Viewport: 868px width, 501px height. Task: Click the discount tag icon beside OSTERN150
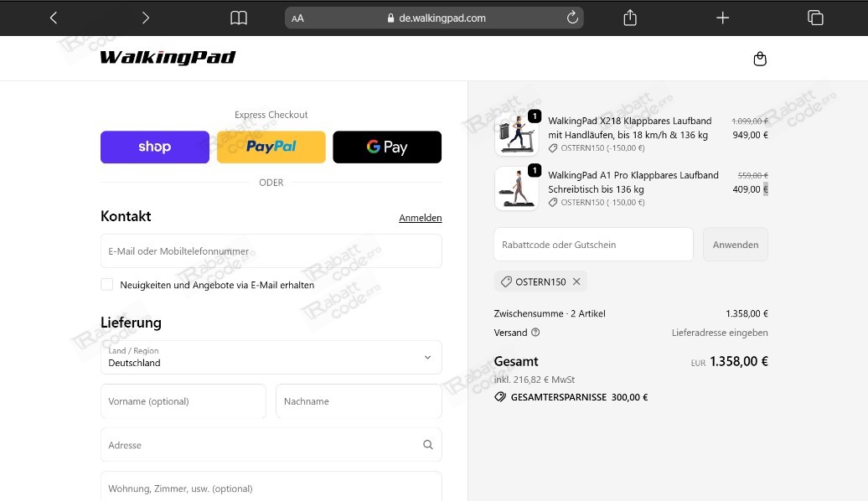[x=505, y=282]
